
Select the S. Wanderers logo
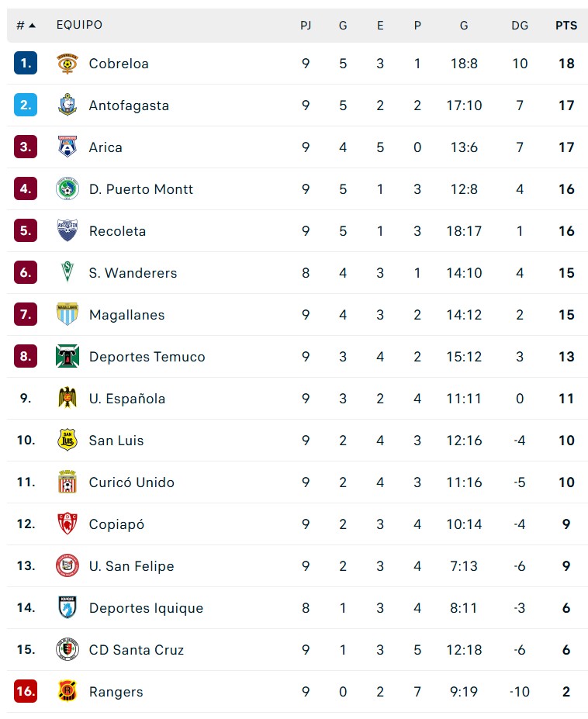pos(67,273)
